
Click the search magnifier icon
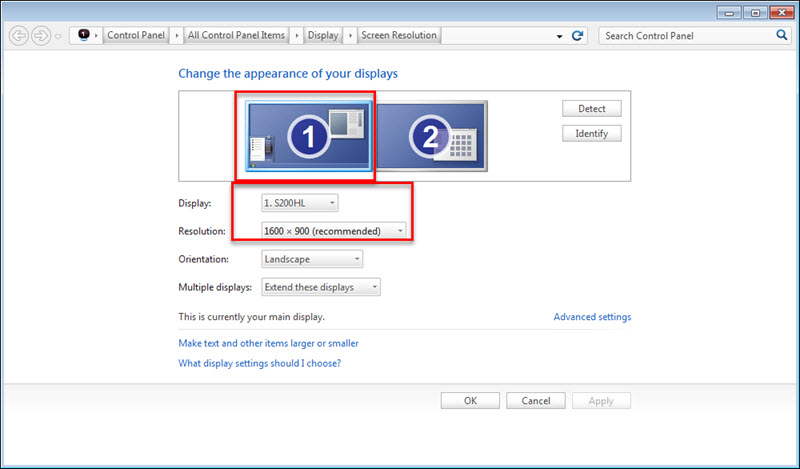782,35
